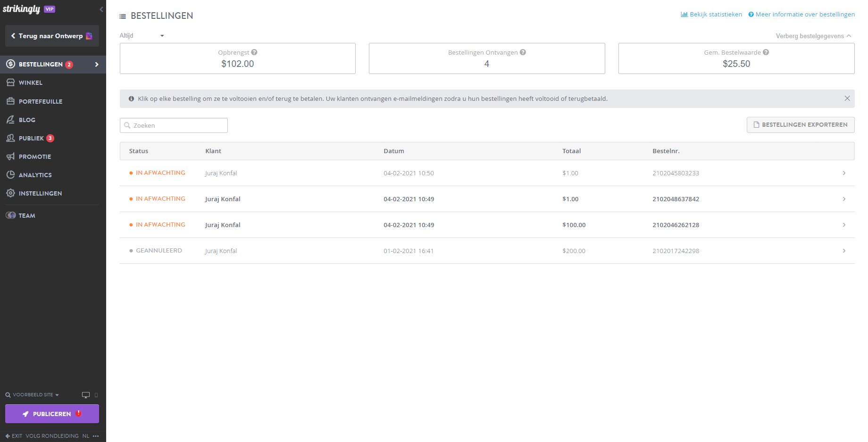Go to Analytics in the sidebar
The image size is (868, 442).
click(35, 175)
